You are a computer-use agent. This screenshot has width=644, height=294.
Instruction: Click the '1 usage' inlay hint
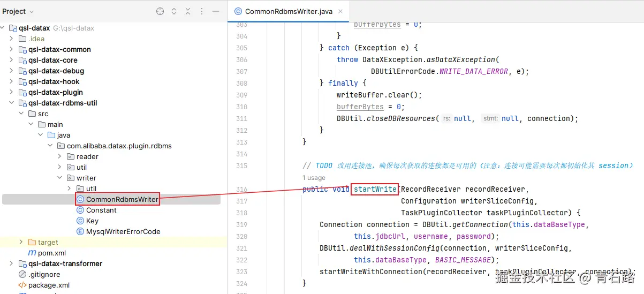pos(314,178)
